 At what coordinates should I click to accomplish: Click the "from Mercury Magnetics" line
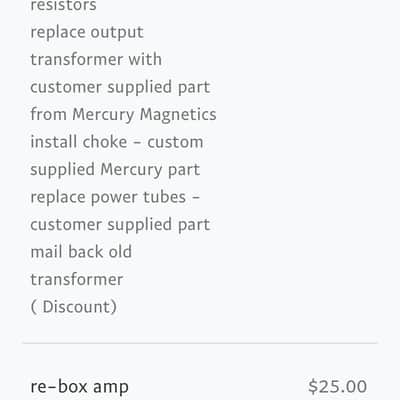coord(123,115)
